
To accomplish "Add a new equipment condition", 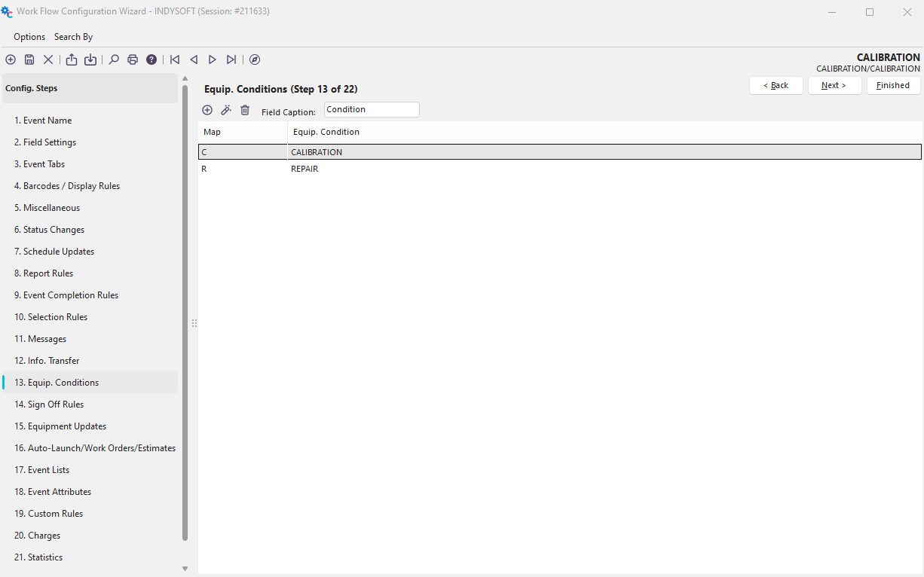I will (207, 110).
